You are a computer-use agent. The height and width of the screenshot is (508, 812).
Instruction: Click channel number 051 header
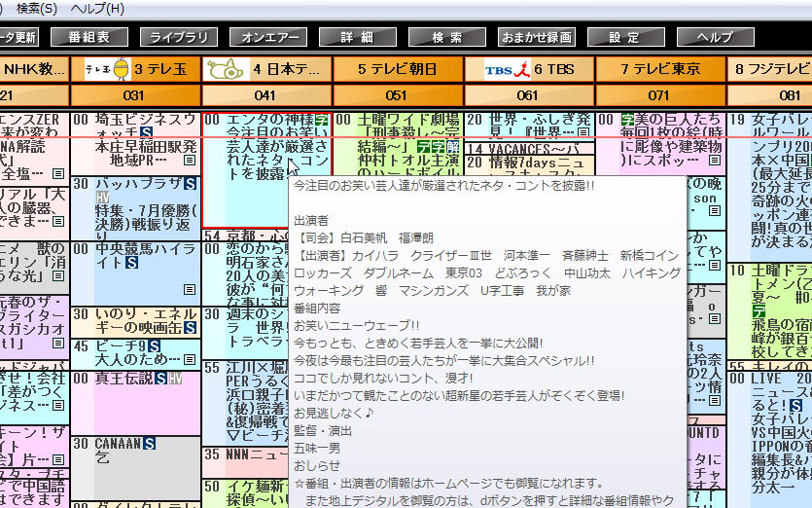(x=398, y=95)
